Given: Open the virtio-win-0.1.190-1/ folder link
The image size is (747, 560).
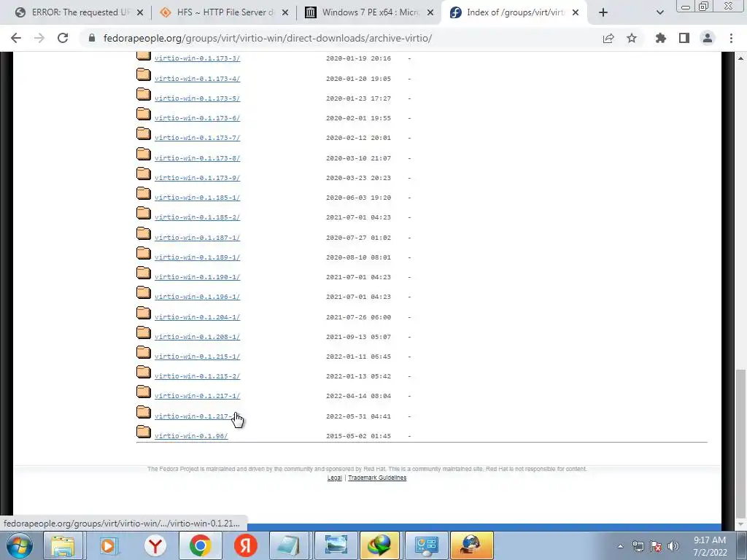Looking at the screenshot, I should pos(197,277).
